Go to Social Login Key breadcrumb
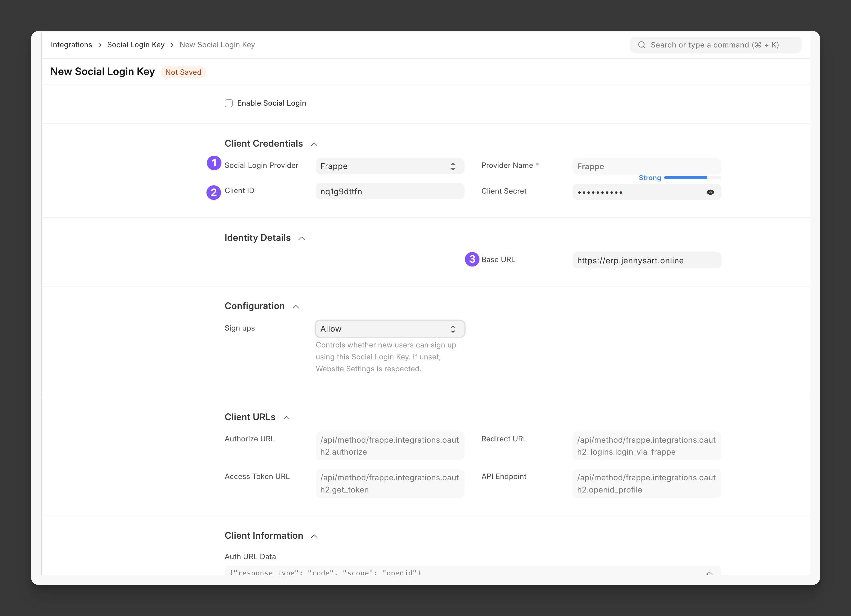The height and width of the screenshot is (616, 851). pos(136,45)
